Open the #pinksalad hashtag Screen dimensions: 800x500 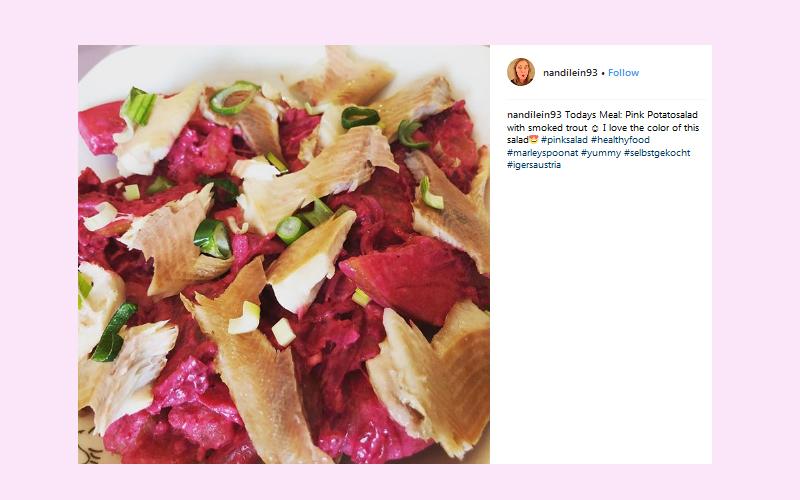(x=564, y=140)
